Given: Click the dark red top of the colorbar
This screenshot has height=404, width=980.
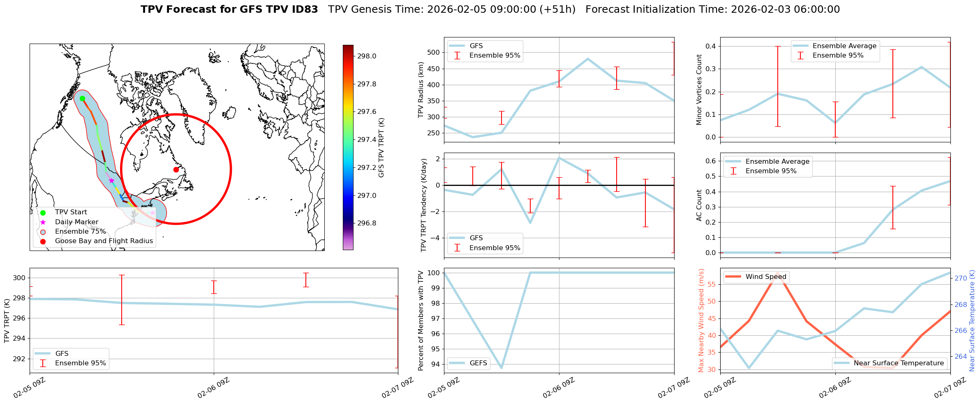Looking at the screenshot, I should 348,47.
